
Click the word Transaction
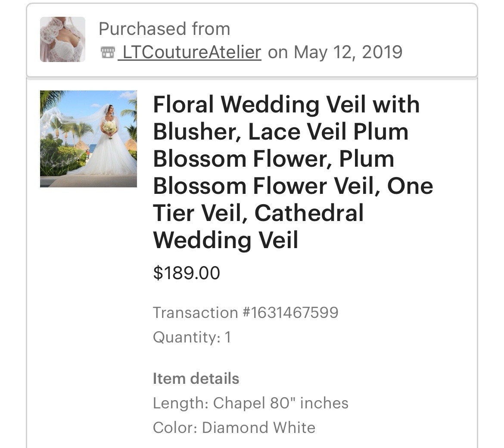coord(195,312)
